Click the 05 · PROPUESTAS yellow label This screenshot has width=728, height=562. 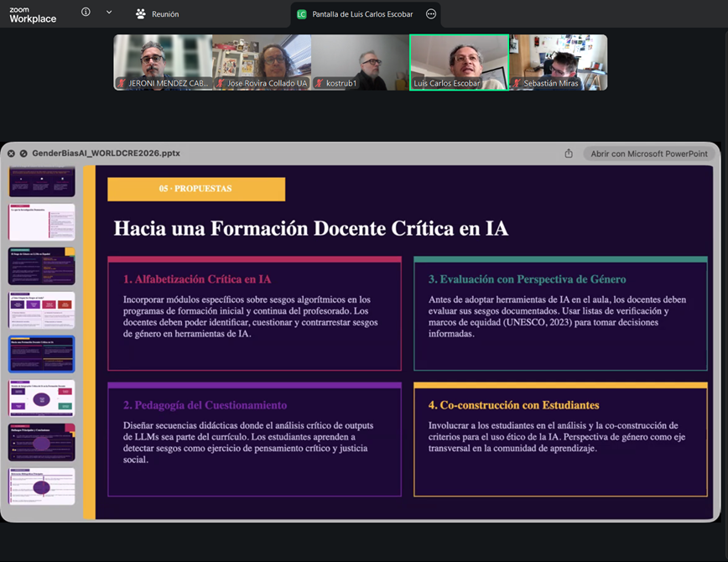coord(196,189)
